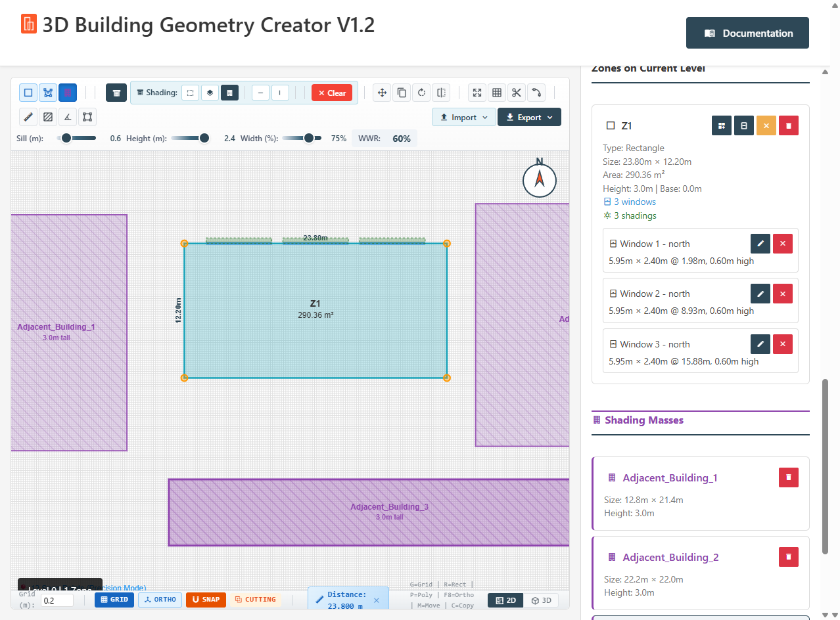The width and height of the screenshot is (840, 620).
Task: Click the move tool icon
Action: click(382, 93)
